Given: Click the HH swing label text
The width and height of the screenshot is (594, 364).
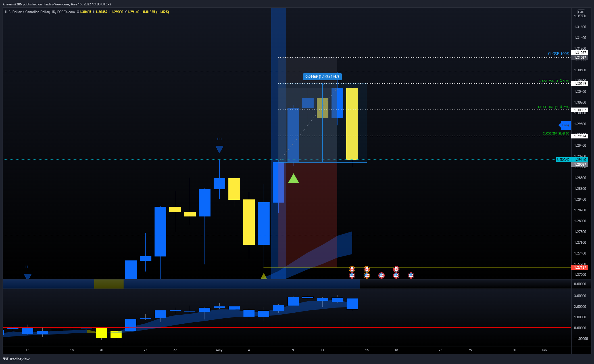Looking at the screenshot, I should tap(219, 139).
